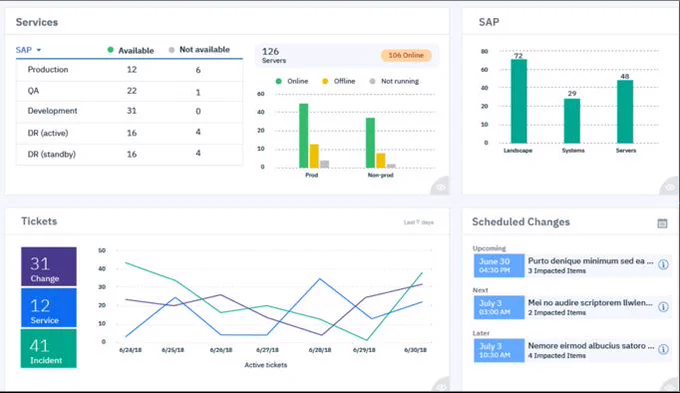This screenshot has width=680, height=393.
Task: Select the Production row label
Action: click(x=48, y=69)
